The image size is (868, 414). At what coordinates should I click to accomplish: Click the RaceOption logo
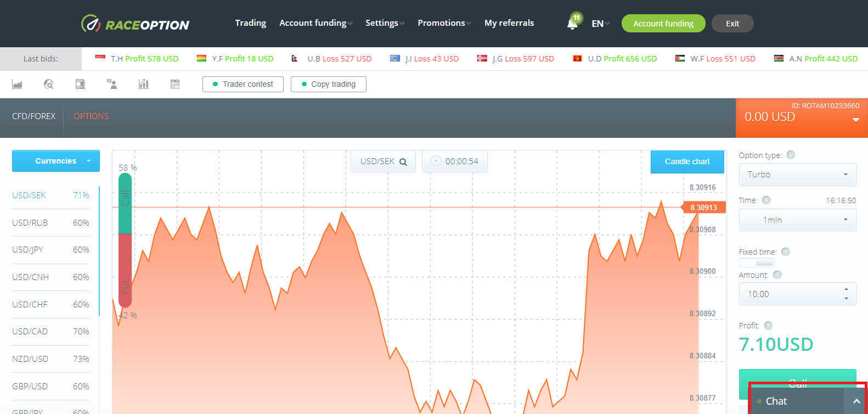pos(135,24)
